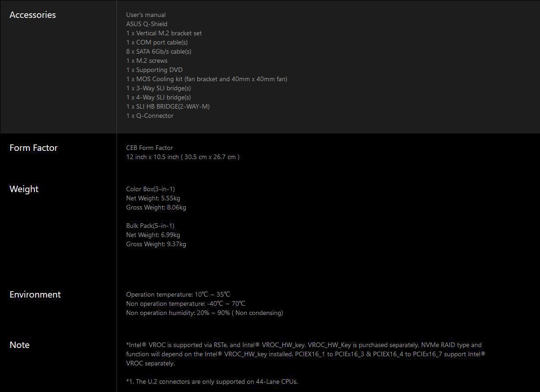Screen dimensions: 540x392
Task: Click the Operation temperature line
Action: [178, 295]
